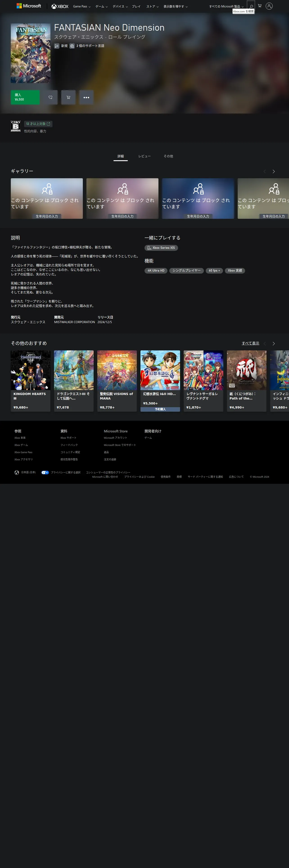Click the 4K Ultra HD tag
The image size is (289, 868).
[156, 271]
